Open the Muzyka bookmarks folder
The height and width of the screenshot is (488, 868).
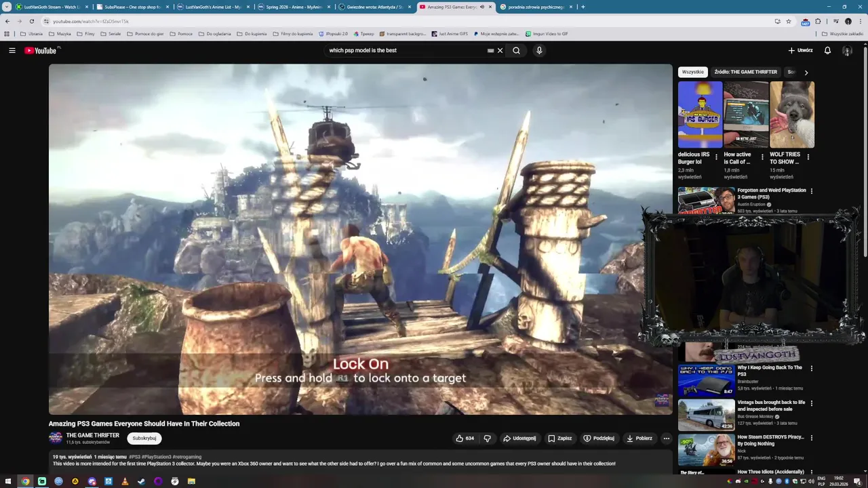click(x=60, y=34)
